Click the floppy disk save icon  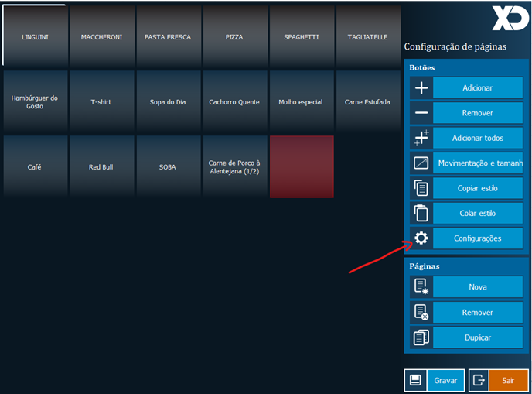point(415,380)
